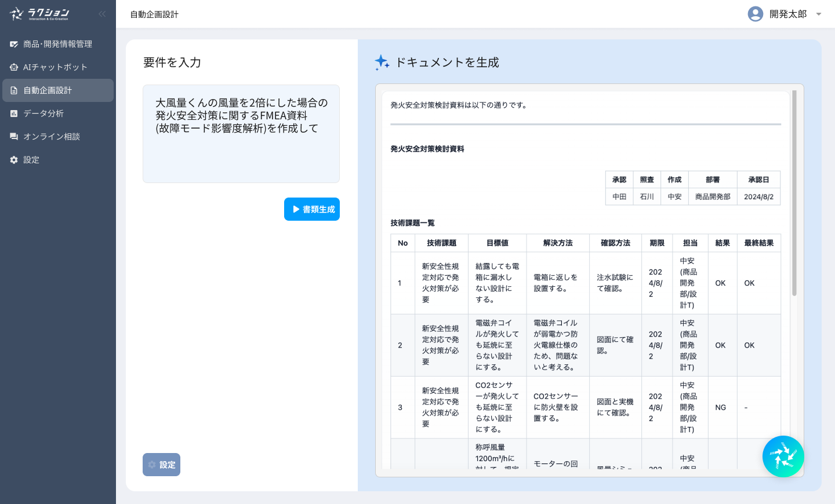Click the AIチャットボット robot icon
Screen dimensions: 835x504
pyautogui.click(x=14, y=67)
